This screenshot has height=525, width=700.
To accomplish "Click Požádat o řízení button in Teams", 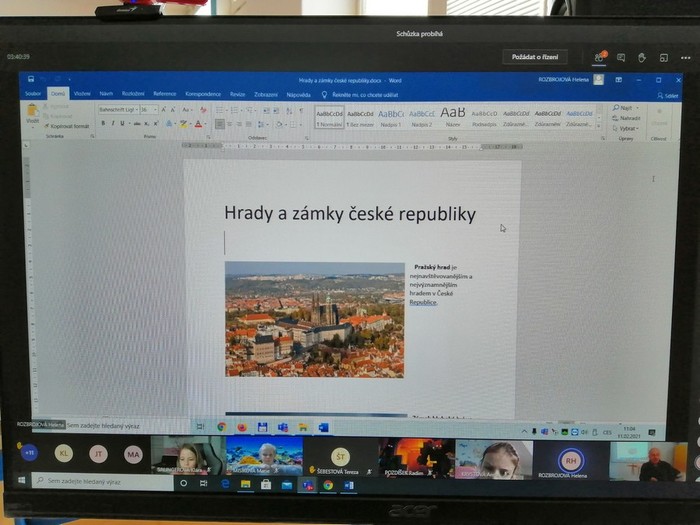I will 535,57.
